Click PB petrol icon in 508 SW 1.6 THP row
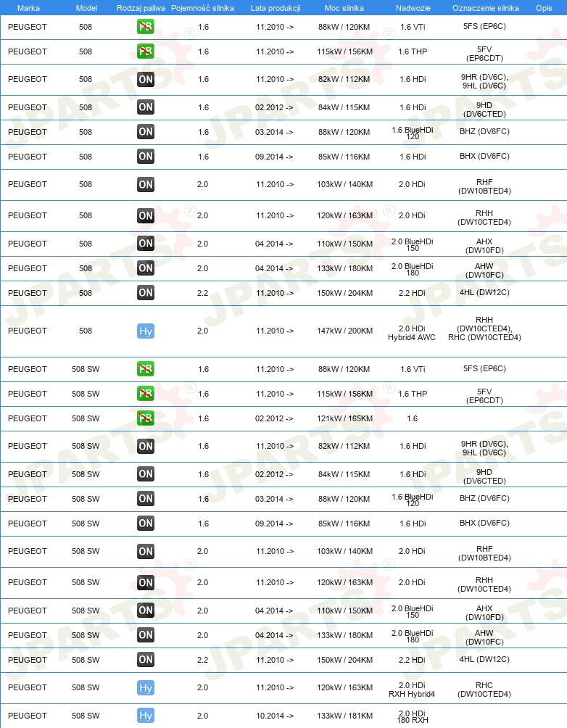This screenshot has height=728, width=567. (145, 393)
